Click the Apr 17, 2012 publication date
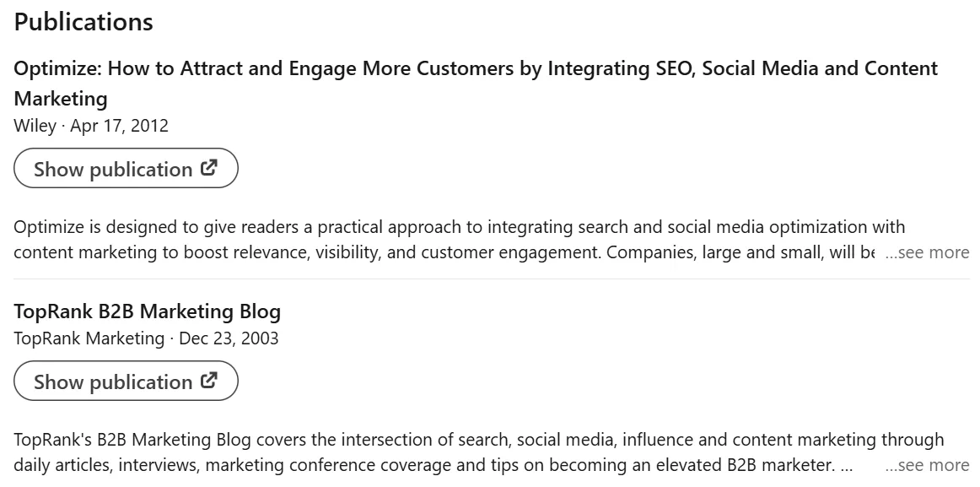Image resolution: width=980 pixels, height=487 pixels. pyautogui.click(x=120, y=126)
